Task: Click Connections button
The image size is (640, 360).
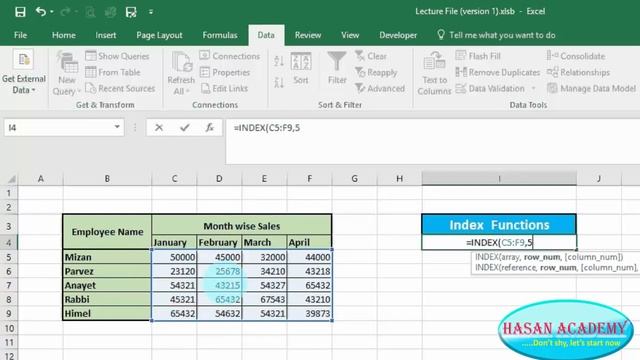Action: [x=230, y=56]
